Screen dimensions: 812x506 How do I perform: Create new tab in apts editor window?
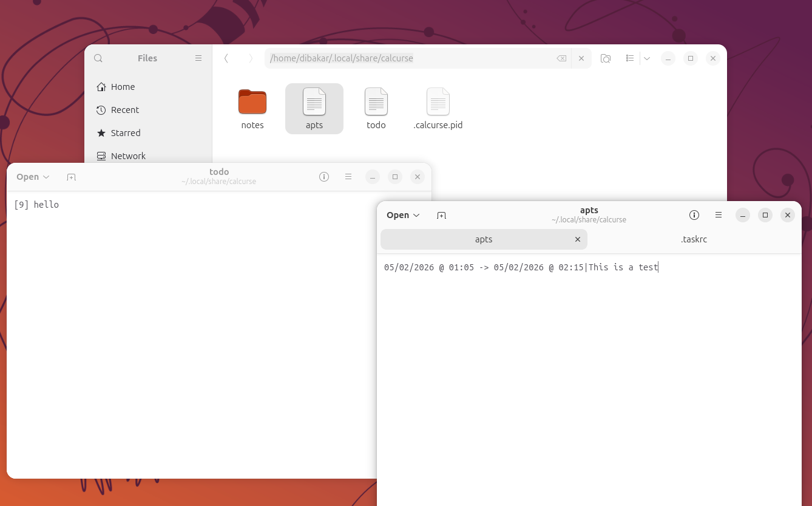coord(441,215)
